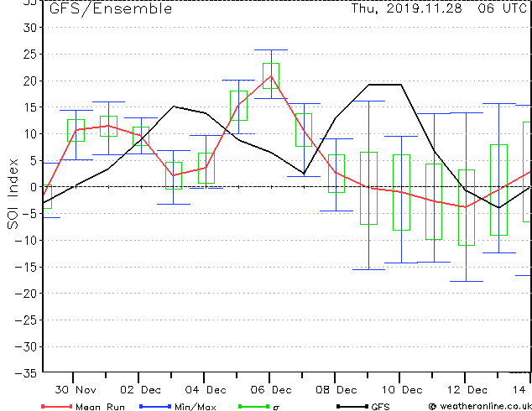Click the '5' y-axis value

click(x=34, y=160)
